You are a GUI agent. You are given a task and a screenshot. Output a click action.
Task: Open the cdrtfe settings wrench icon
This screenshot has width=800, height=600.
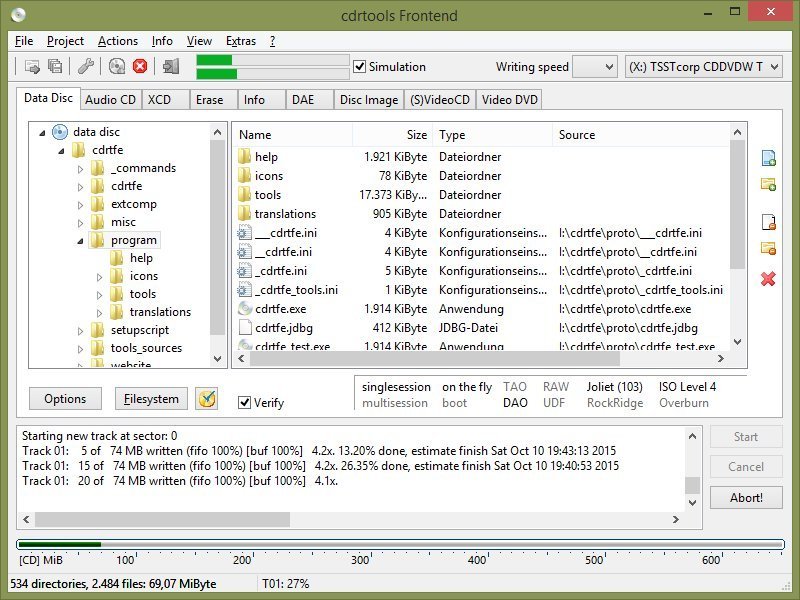click(85, 66)
